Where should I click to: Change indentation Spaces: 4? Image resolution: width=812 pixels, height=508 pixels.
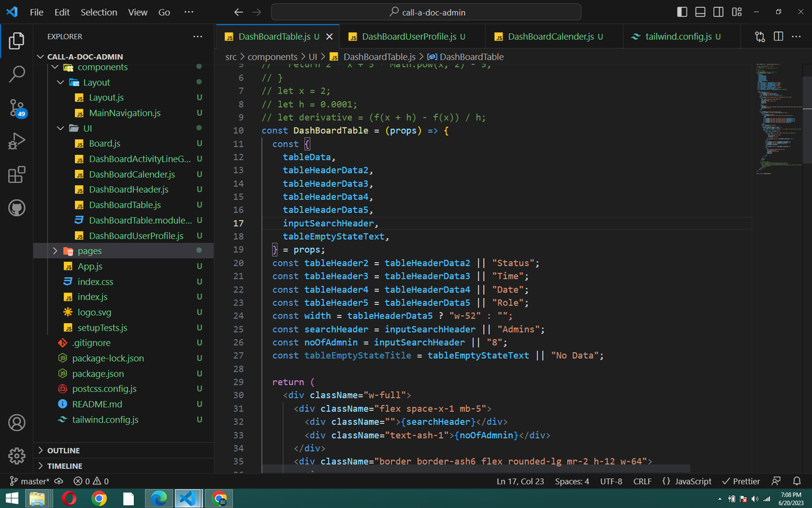pyautogui.click(x=572, y=481)
